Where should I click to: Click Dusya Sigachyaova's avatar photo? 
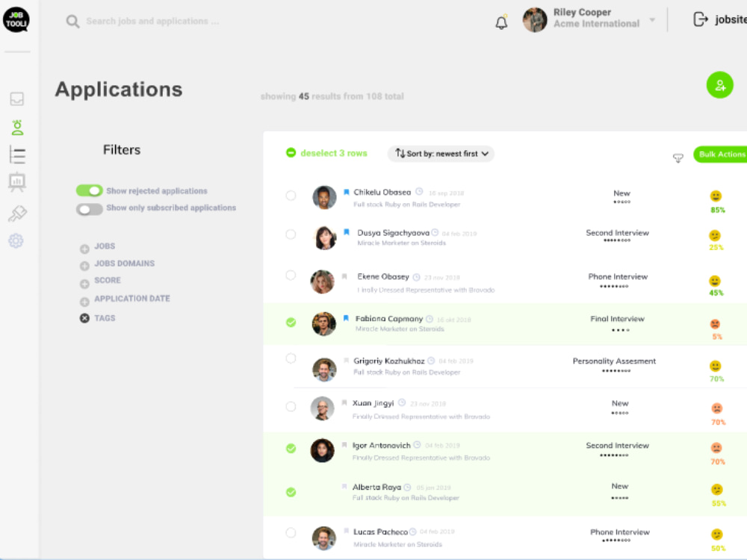coord(324,237)
